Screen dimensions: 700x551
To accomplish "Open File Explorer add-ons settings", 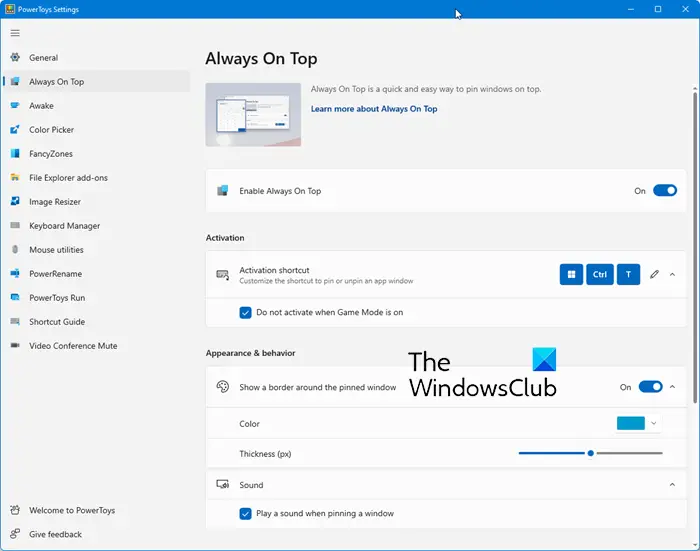I will coord(96,178).
